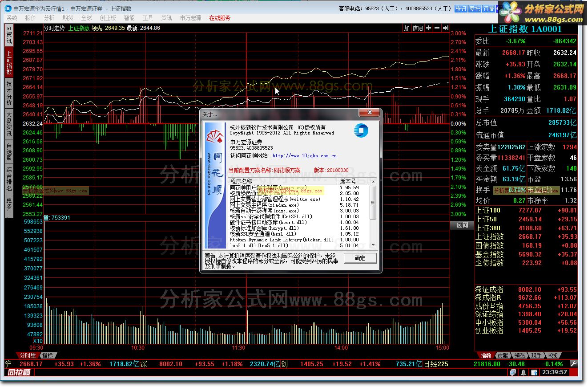Click the blue 委托 button in title bar
Screen dimensions: 588x387
pyautogui.click(x=475, y=8)
